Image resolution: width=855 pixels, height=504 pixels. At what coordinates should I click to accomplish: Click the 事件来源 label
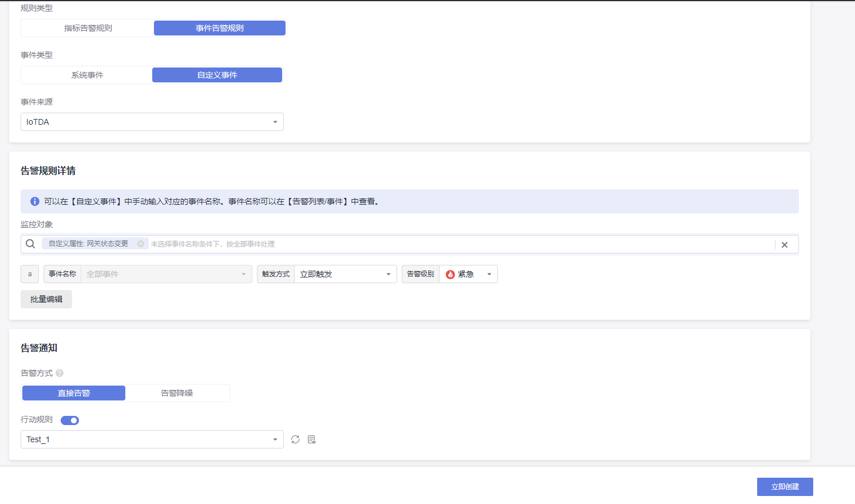(x=37, y=102)
